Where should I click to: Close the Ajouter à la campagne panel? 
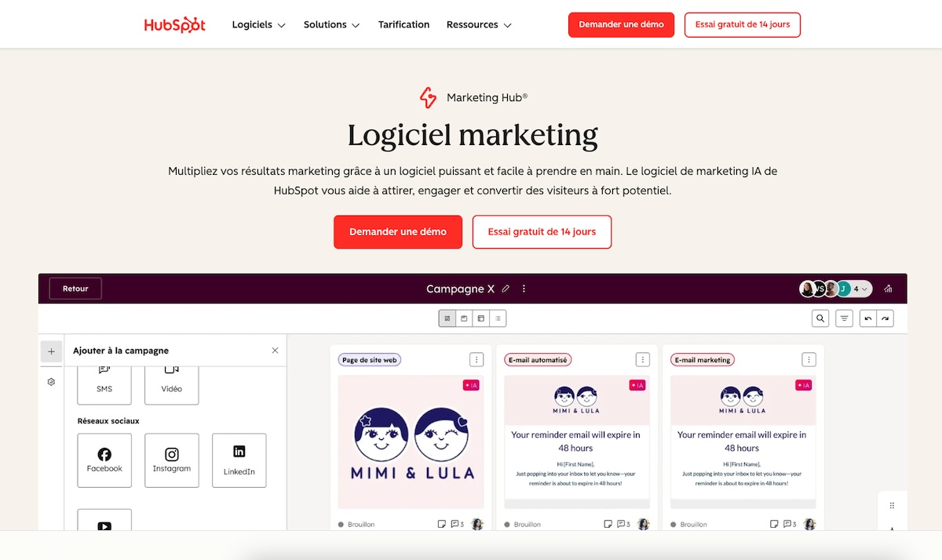[275, 351]
